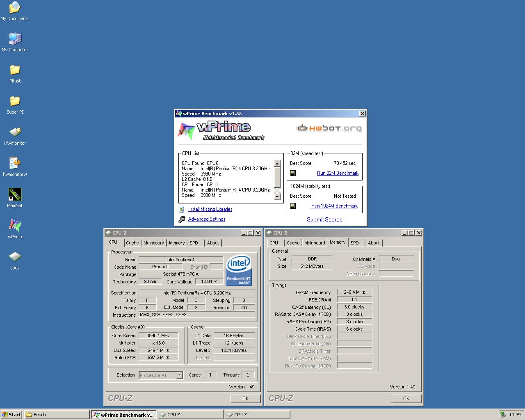
Task: Click the wPrime window title bar icon
Action: [x=179, y=114]
